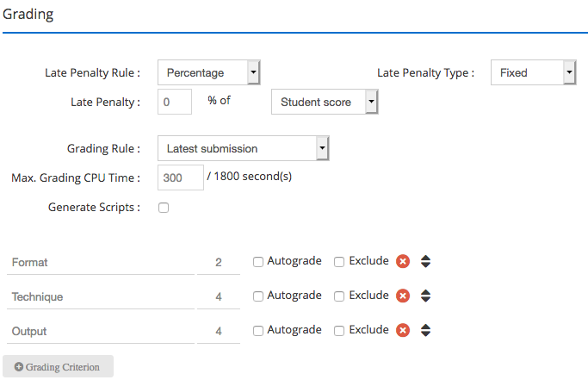Enable Autograde for Format criterion
The height and width of the screenshot is (380, 588).
pos(258,262)
